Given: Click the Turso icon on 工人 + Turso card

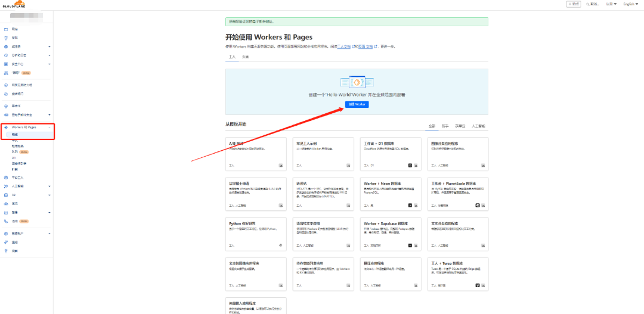Looking at the screenshot, I should [477, 285].
